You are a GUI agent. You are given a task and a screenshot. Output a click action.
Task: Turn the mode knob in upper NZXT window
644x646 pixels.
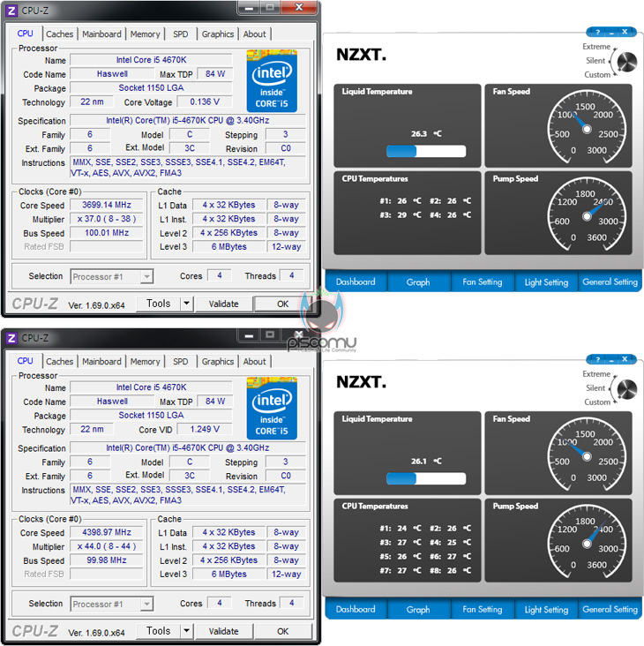tap(626, 62)
